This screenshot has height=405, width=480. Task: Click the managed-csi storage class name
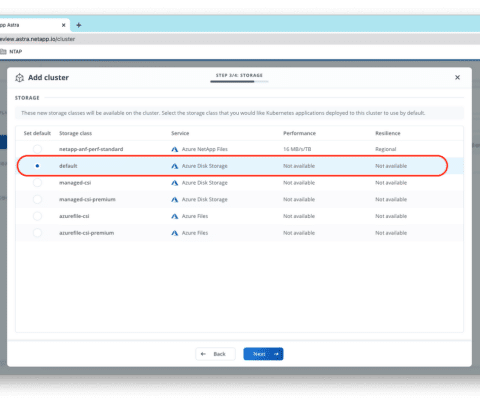75,183
